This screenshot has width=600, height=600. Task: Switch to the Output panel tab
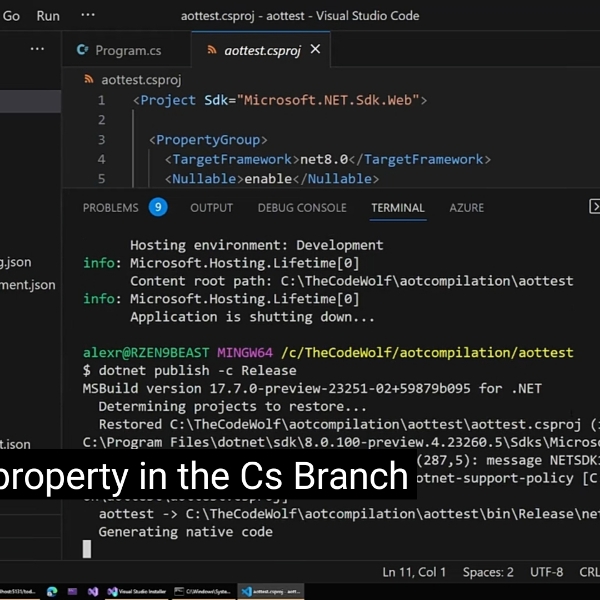tap(211, 208)
